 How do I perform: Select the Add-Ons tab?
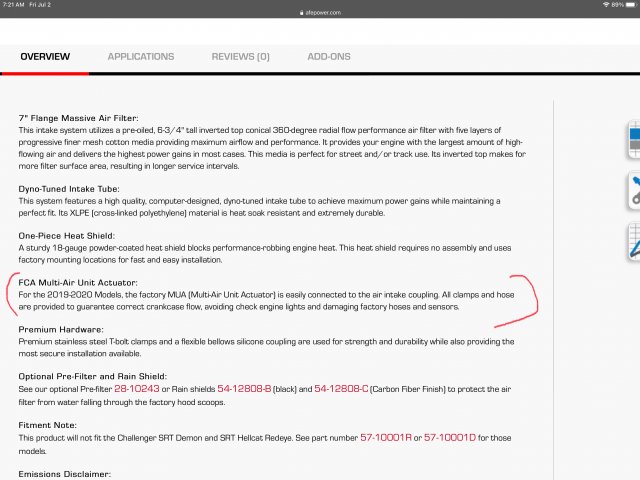click(x=328, y=57)
